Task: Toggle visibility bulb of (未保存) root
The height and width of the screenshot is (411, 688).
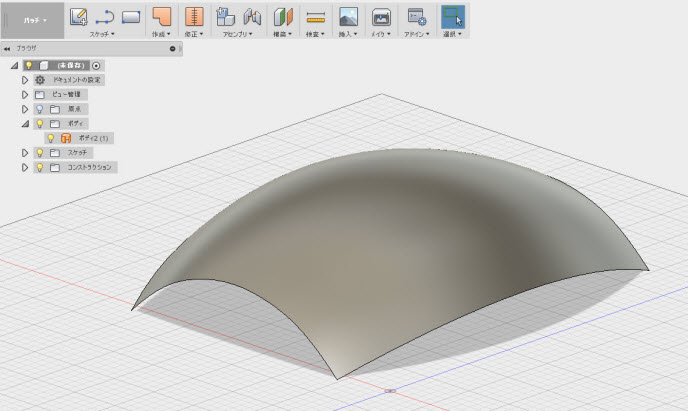Action: tap(29, 65)
